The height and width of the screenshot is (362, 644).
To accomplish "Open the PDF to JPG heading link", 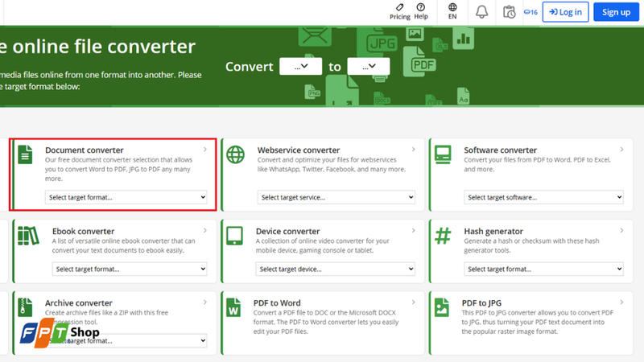I will click(481, 303).
